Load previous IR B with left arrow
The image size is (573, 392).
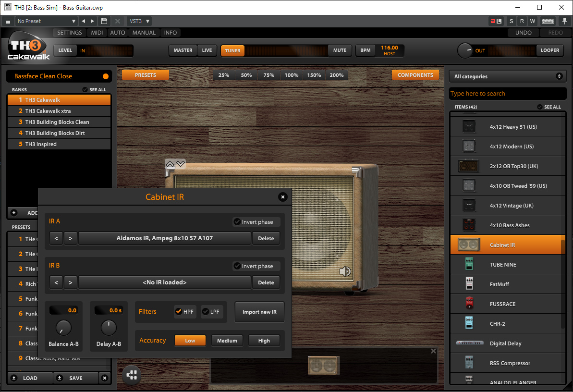56,282
